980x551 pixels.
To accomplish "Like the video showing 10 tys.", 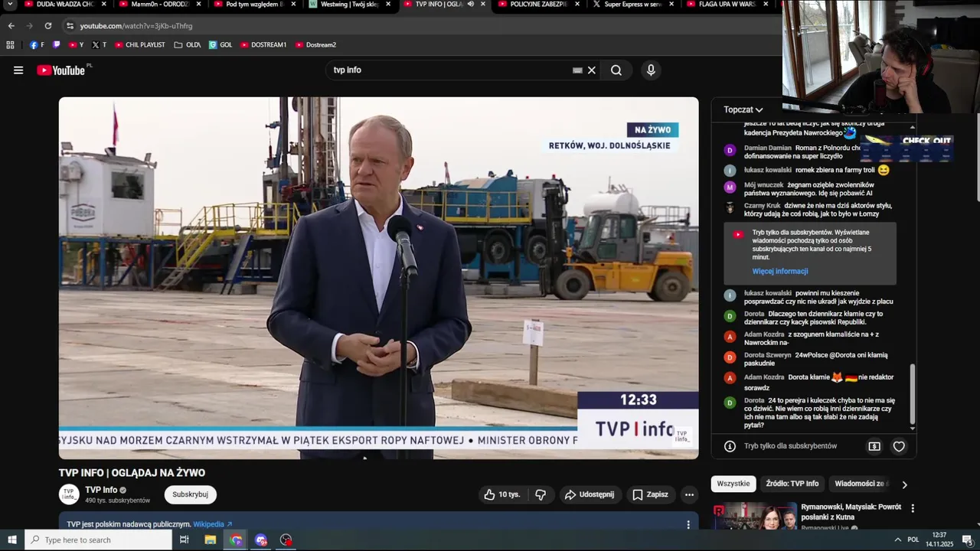I will click(502, 494).
